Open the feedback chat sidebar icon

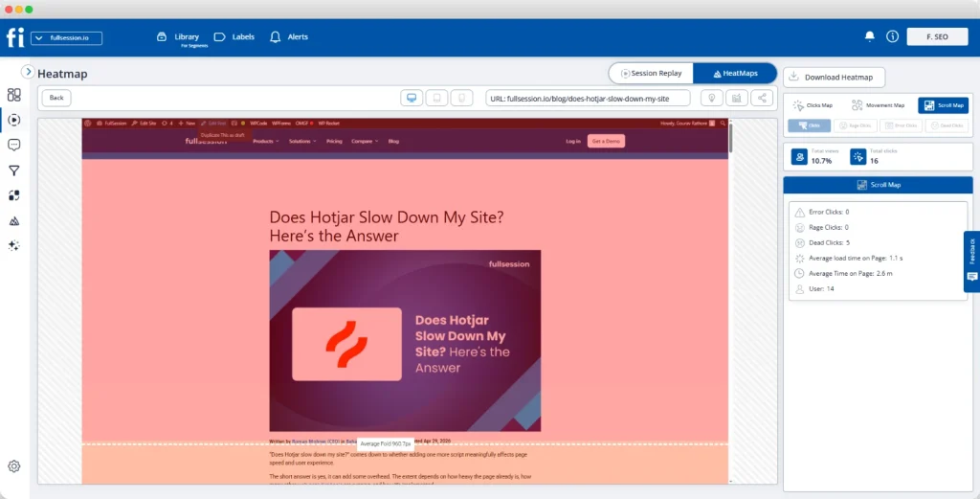(13, 145)
